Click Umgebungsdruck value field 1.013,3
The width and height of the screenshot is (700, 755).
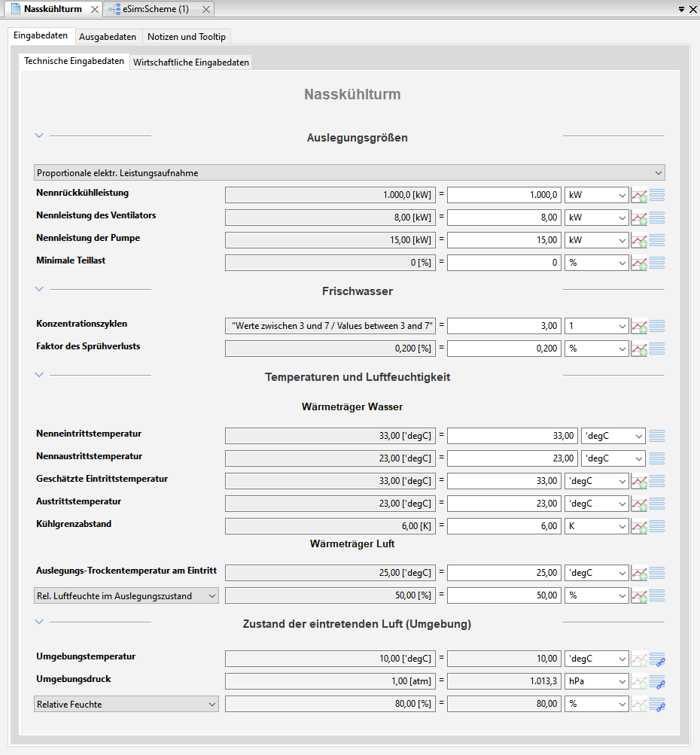pyautogui.click(x=504, y=681)
